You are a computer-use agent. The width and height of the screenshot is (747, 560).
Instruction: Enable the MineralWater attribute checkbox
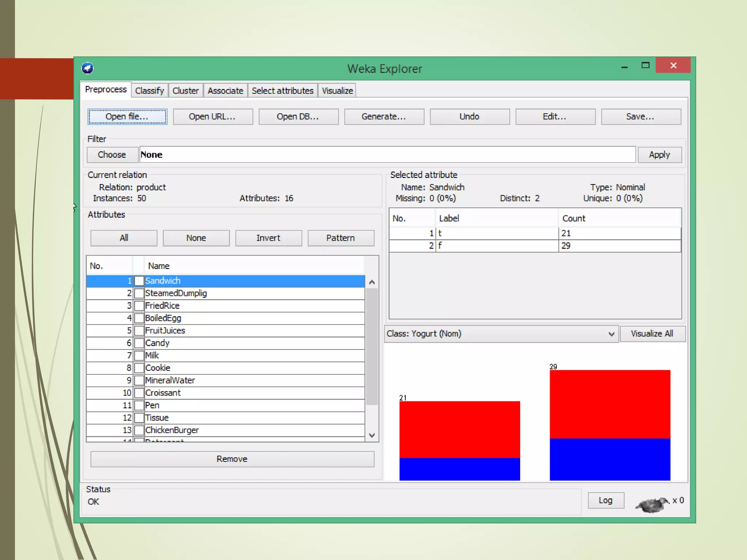139,380
